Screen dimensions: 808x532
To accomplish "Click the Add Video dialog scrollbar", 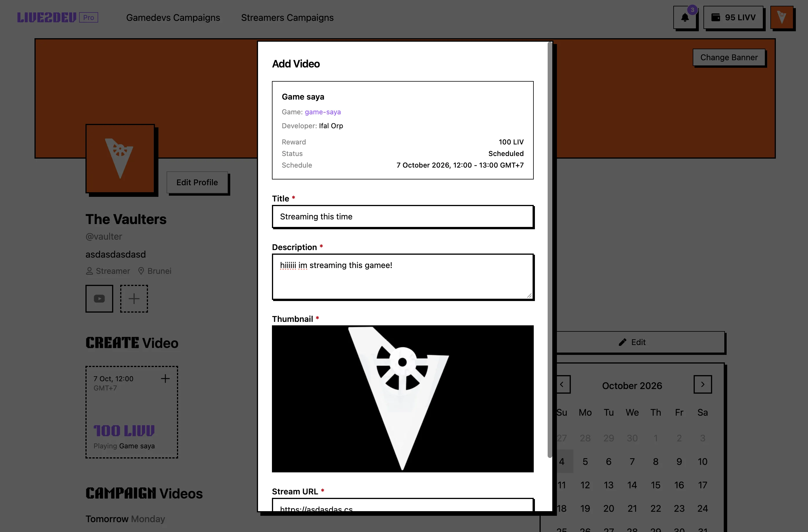I will 550,250.
